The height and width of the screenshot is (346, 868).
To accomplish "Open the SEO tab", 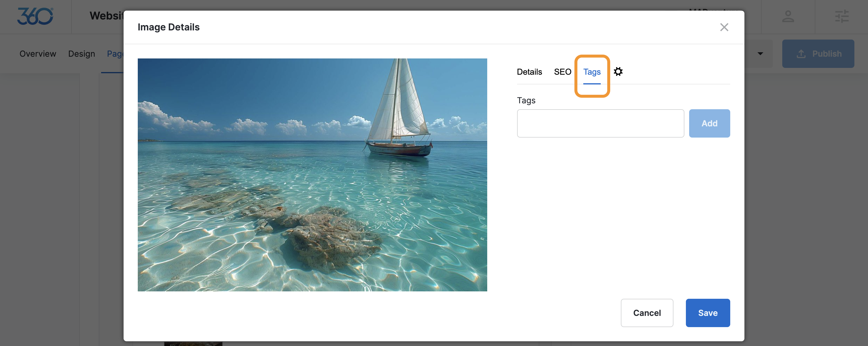I will 562,72.
